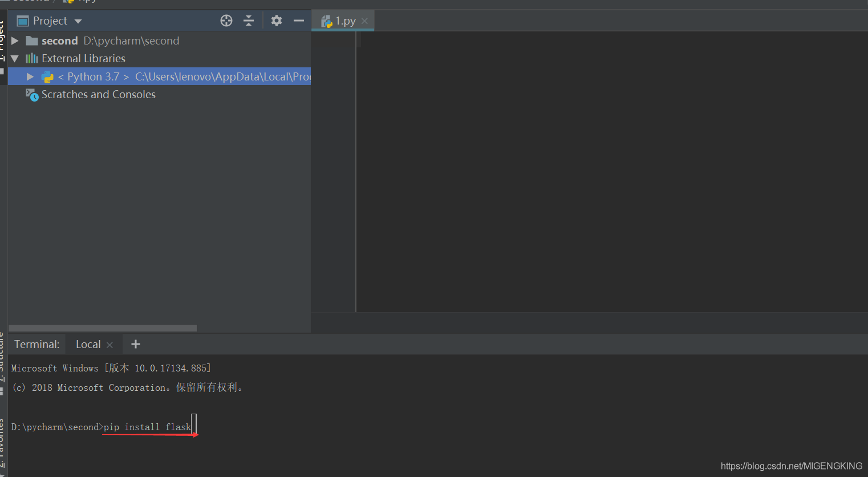Screen dimensions: 868x477
Task: Click inside the 1.py editor area
Action: pos(613,171)
